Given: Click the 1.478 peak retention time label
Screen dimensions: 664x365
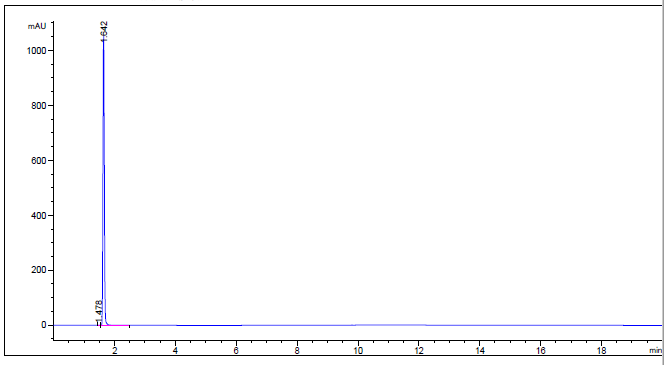Looking at the screenshot, I should [99, 312].
